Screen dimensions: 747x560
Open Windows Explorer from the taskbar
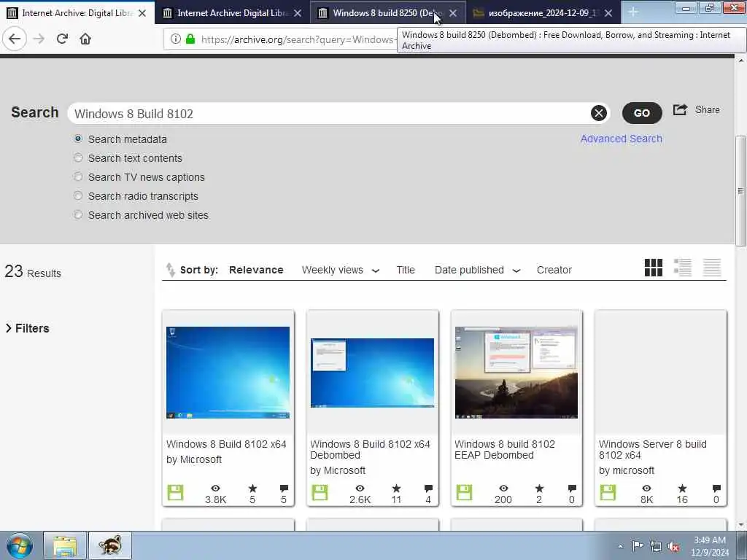click(65, 545)
